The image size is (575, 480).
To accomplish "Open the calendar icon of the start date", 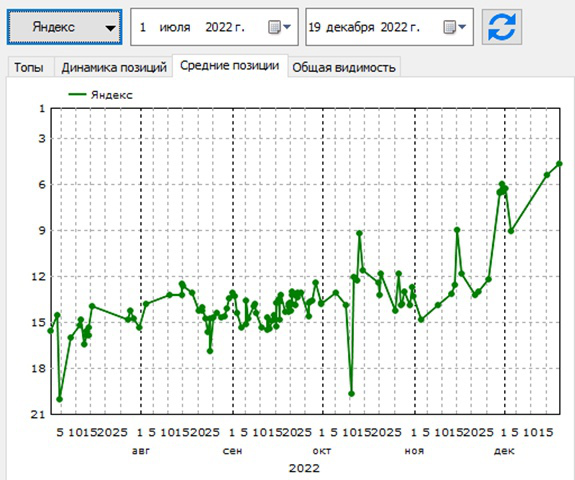I will tap(274, 27).
